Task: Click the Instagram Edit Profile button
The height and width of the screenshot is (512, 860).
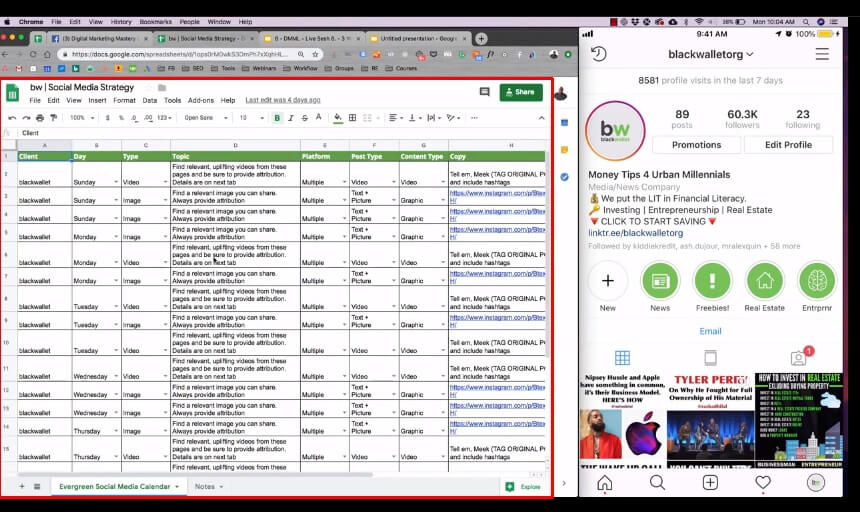Action: pyautogui.click(x=788, y=145)
